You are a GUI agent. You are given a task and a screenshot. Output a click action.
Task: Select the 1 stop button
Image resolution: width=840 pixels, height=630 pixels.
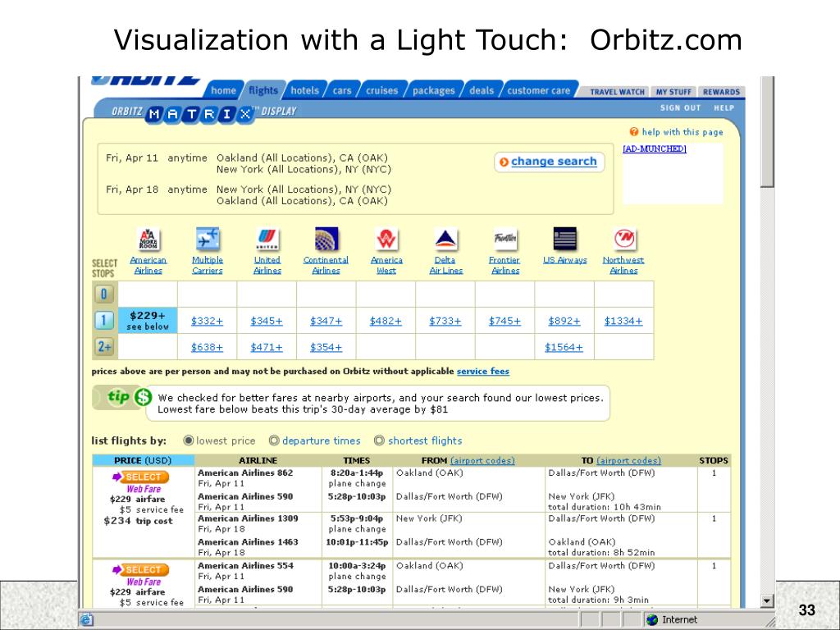pyautogui.click(x=104, y=321)
